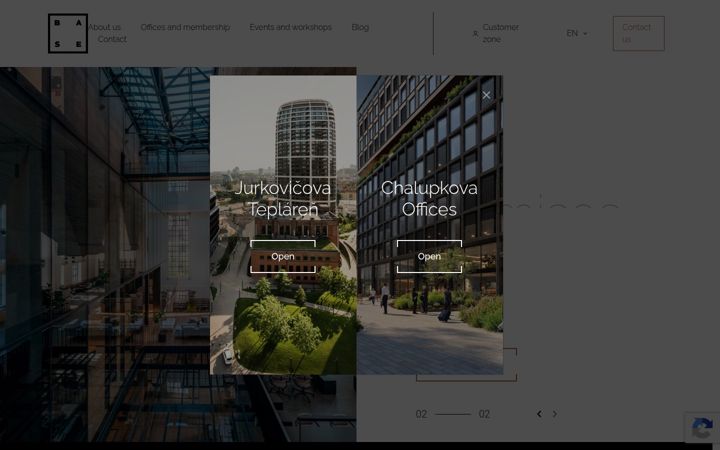The image size is (720, 450).
Task: Open the About us menu
Action: pyautogui.click(x=105, y=27)
